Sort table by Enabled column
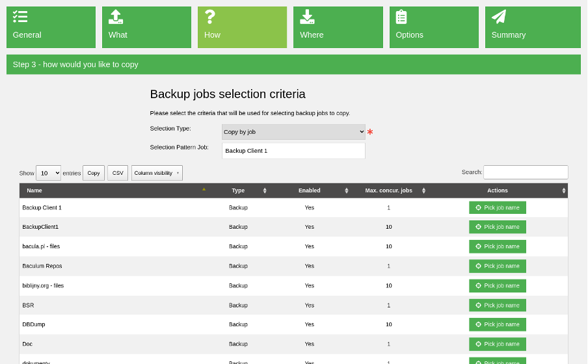This screenshot has width=588, height=364. [x=309, y=190]
